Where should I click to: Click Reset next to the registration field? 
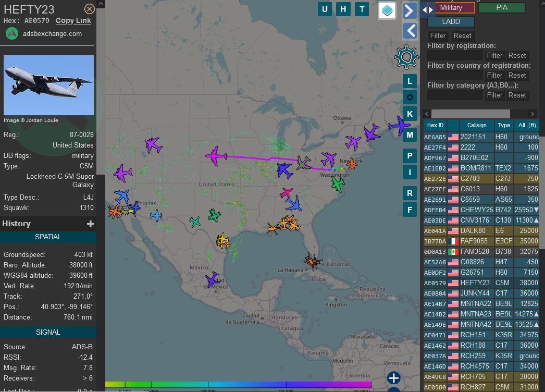point(517,56)
